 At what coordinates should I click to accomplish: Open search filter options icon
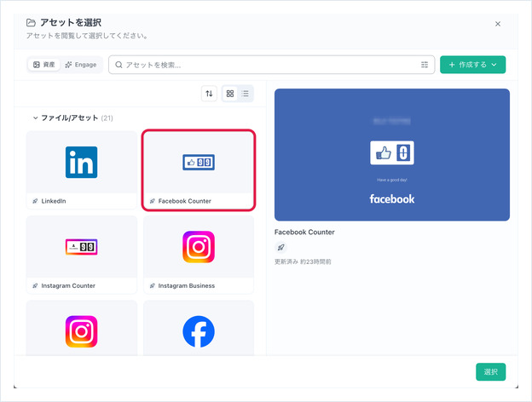click(x=425, y=65)
